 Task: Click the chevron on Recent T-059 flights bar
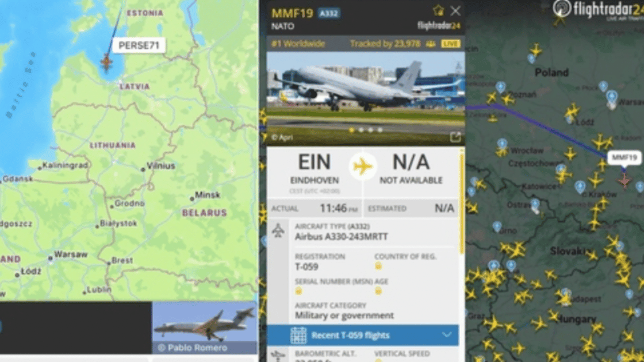[x=447, y=335]
